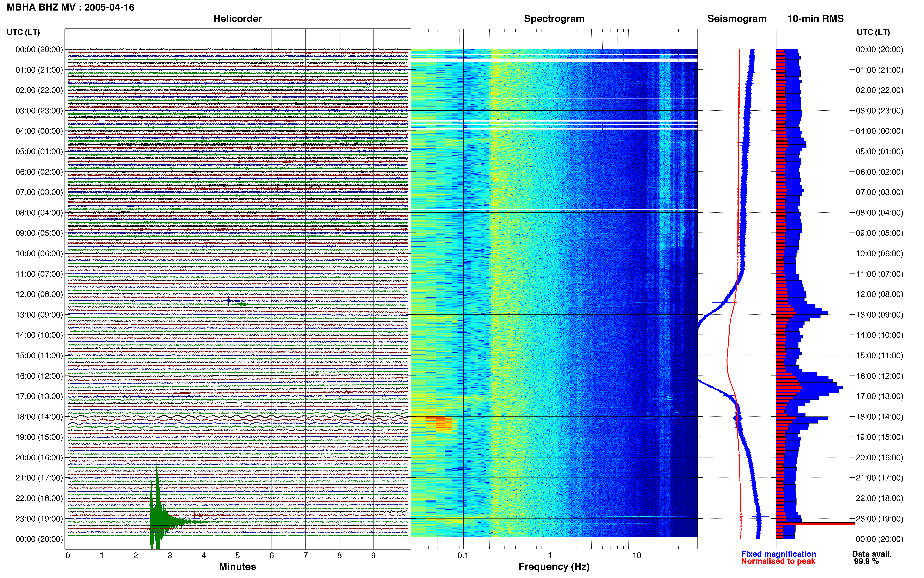Click the left '23:00 (19:00)' time label
The width and height of the screenshot is (924, 578).
pyautogui.click(x=39, y=519)
